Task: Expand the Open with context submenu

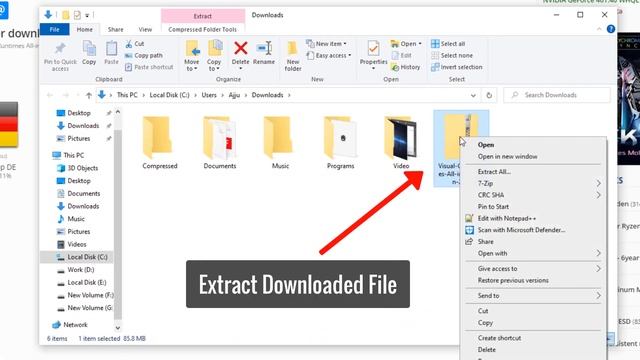Action: pos(533,253)
